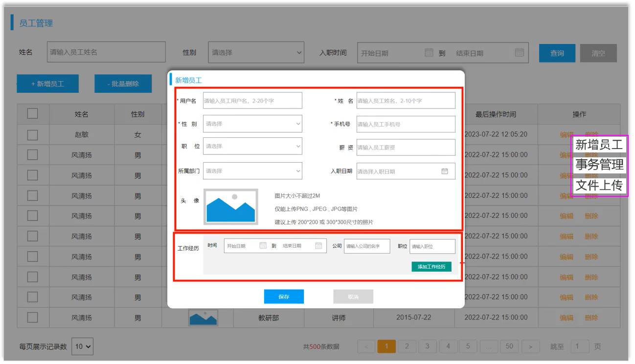Check the checkbox in the last table row
Image resolution: width=635 pixels, height=364 pixels.
tap(32, 318)
